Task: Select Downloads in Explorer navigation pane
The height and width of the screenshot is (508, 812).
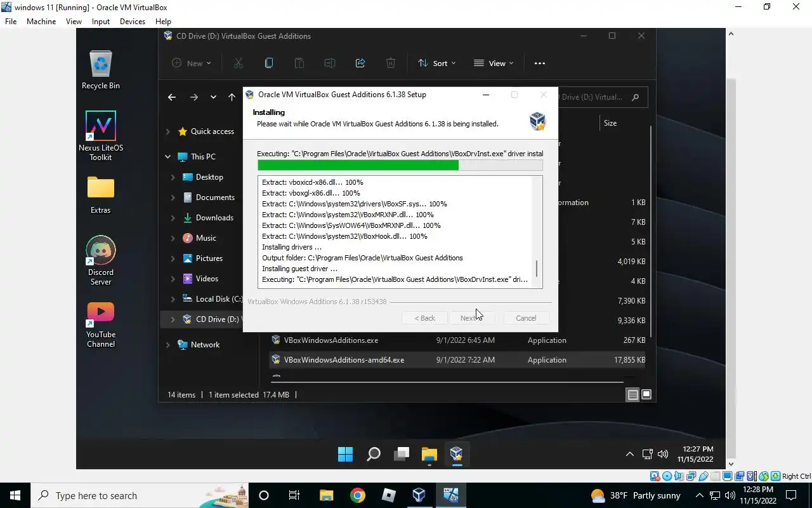Action: [214, 218]
